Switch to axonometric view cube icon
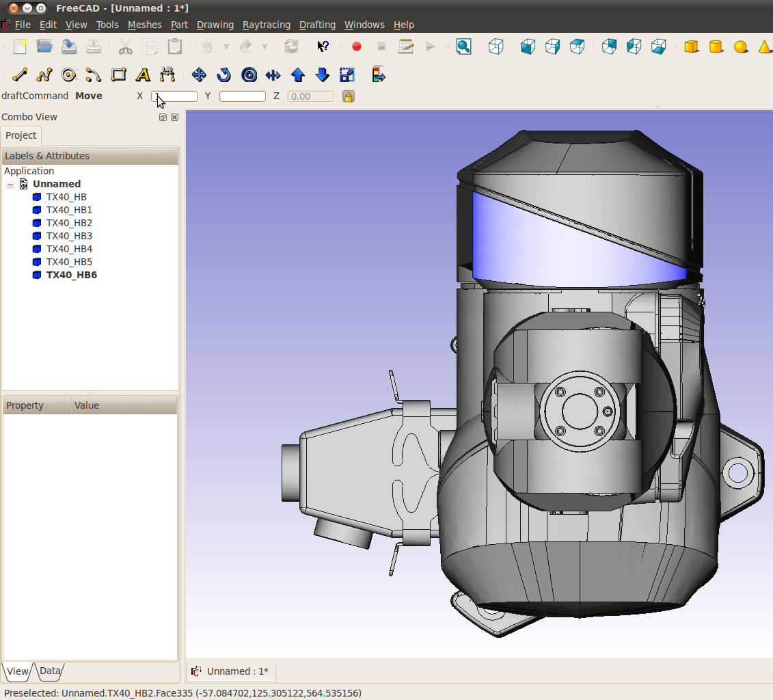This screenshot has height=700, width=773. [496, 46]
